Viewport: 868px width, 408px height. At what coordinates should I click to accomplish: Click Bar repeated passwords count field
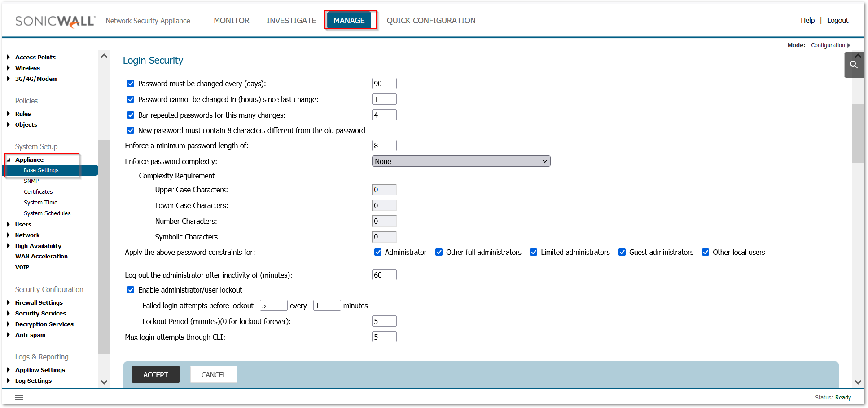[384, 115]
